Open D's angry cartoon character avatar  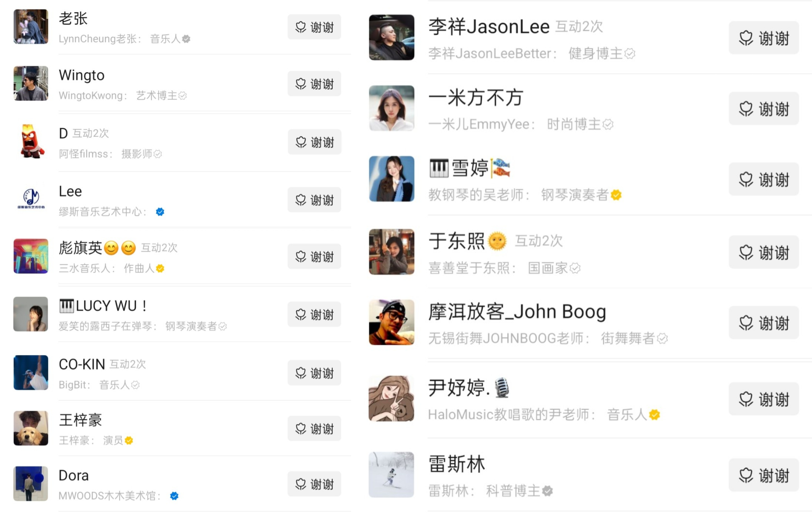tap(31, 141)
